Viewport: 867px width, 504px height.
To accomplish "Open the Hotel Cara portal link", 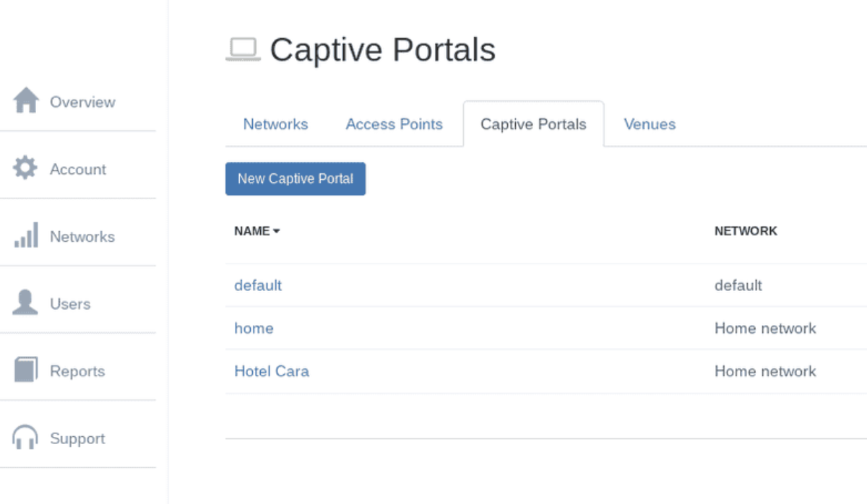I will point(272,371).
